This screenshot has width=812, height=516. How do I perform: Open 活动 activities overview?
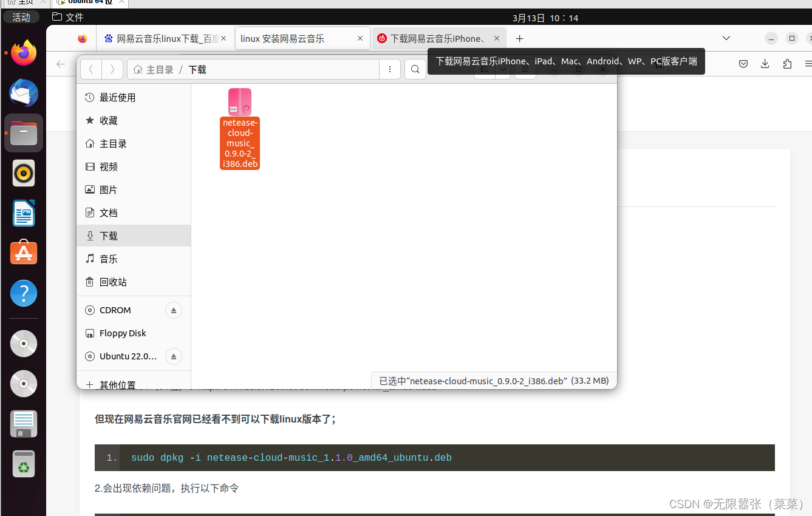click(21, 17)
